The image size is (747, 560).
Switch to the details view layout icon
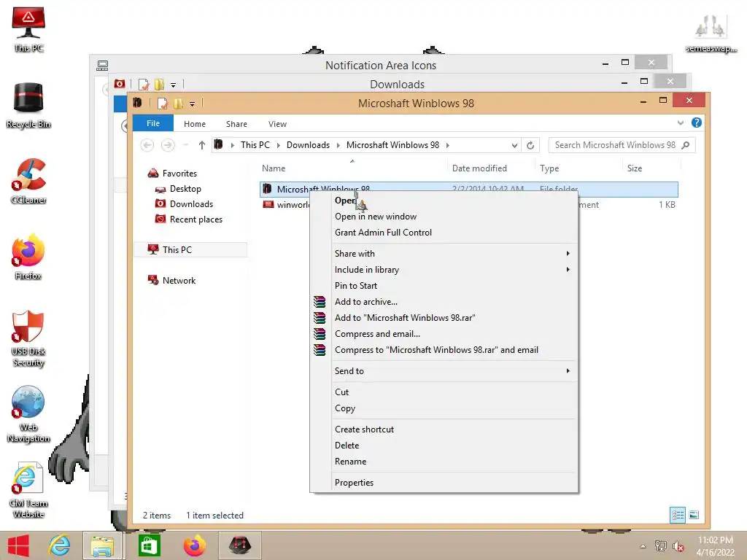pyautogui.click(x=678, y=515)
